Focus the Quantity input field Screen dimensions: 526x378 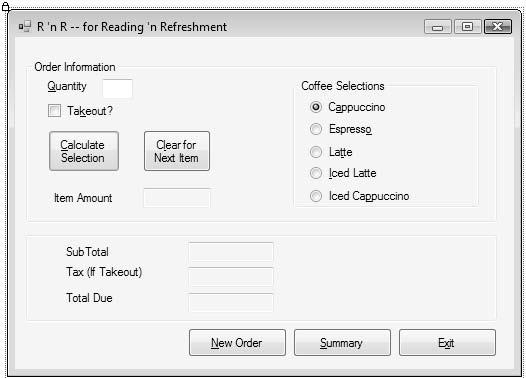[117, 89]
